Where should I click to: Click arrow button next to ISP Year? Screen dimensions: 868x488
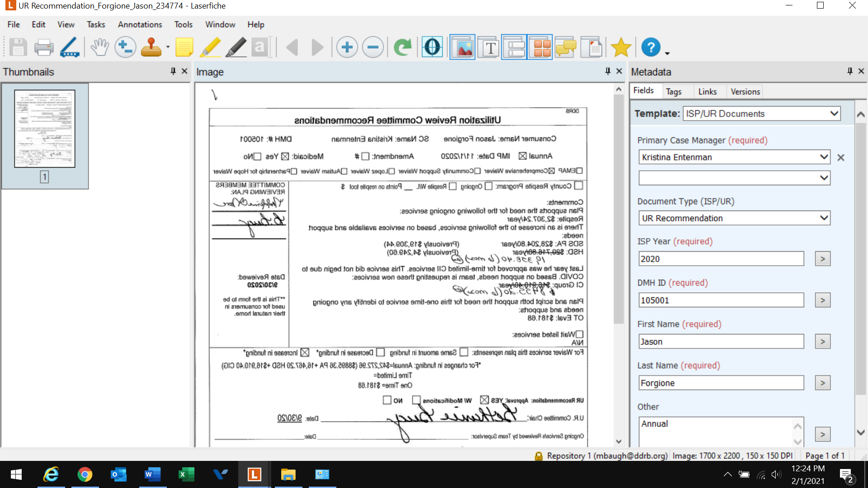pyautogui.click(x=822, y=259)
